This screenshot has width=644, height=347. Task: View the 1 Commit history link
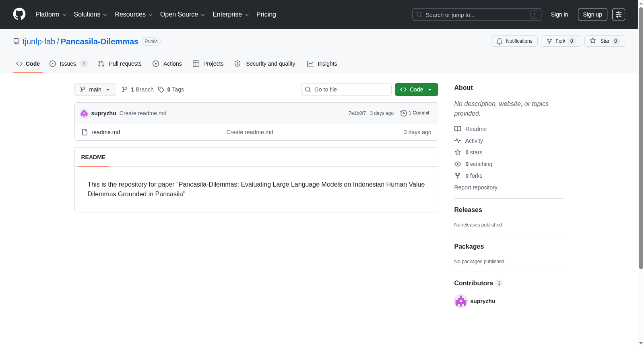coord(415,113)
